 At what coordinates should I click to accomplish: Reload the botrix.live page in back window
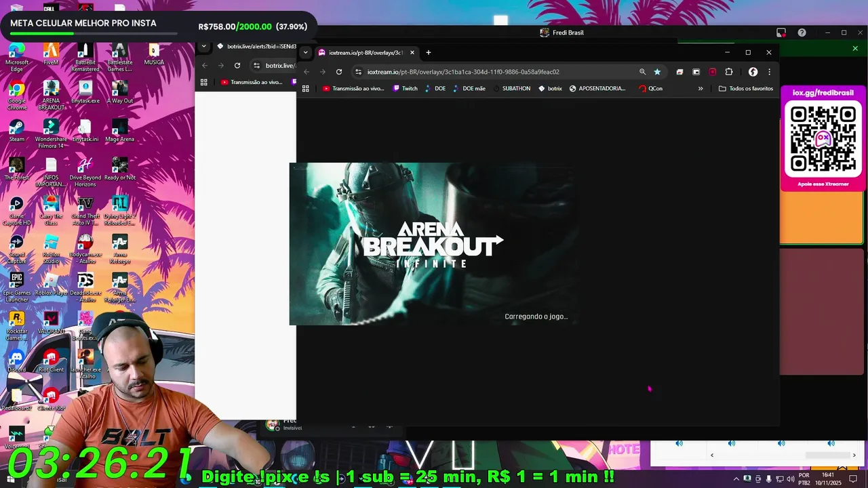coord(237,66)
